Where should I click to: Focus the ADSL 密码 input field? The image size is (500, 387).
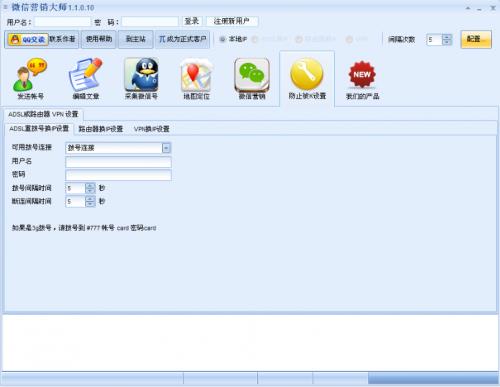[x=118, y=175]
